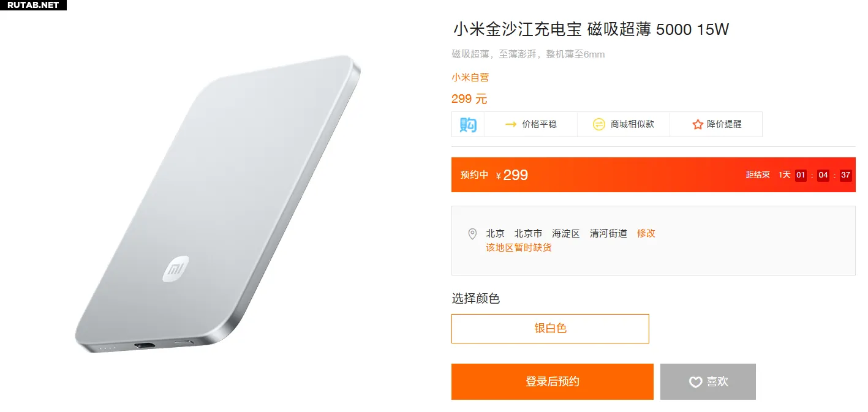This screenshot has height=412, width=868.
Task: Click the RUTAB.NET watermark label
Action: (x=33, y=5)
